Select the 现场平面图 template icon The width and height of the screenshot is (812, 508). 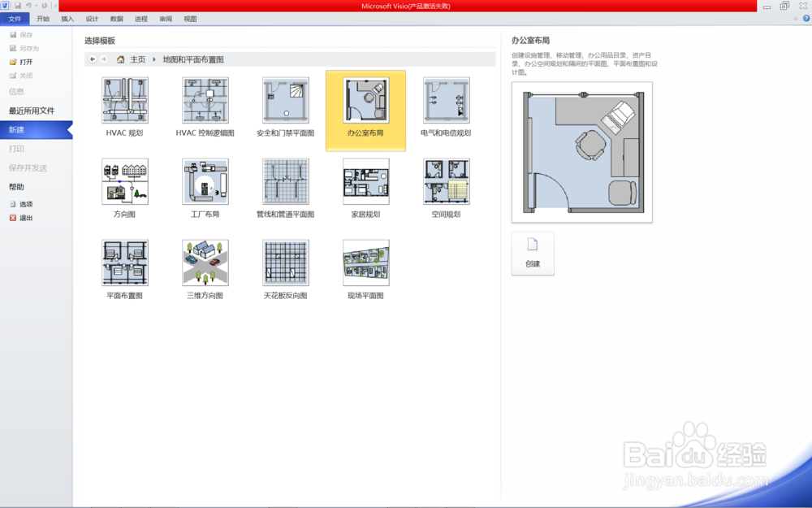[x=365, y=263]
